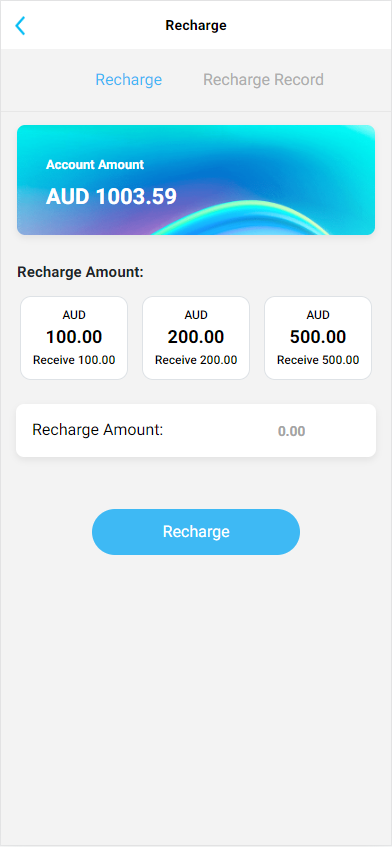Open the Account Amount balance card
The height and width of the screenshot is (847, 392).
click(196, 180)
